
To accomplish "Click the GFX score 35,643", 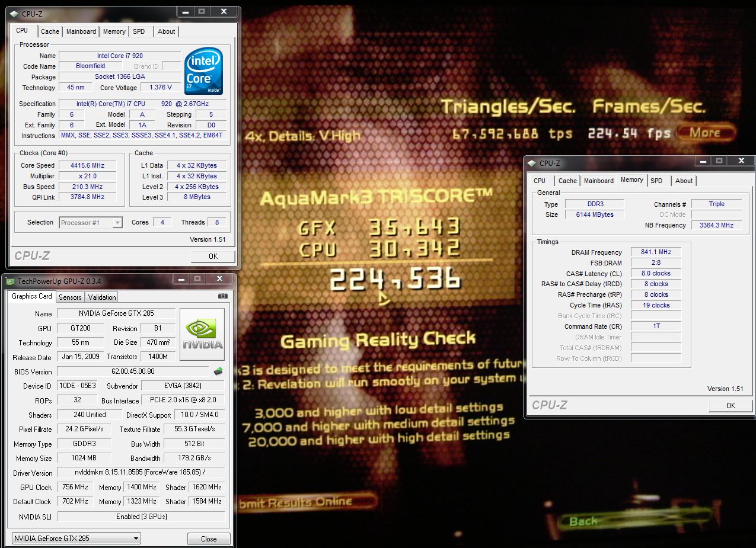I will click(414, 227).
